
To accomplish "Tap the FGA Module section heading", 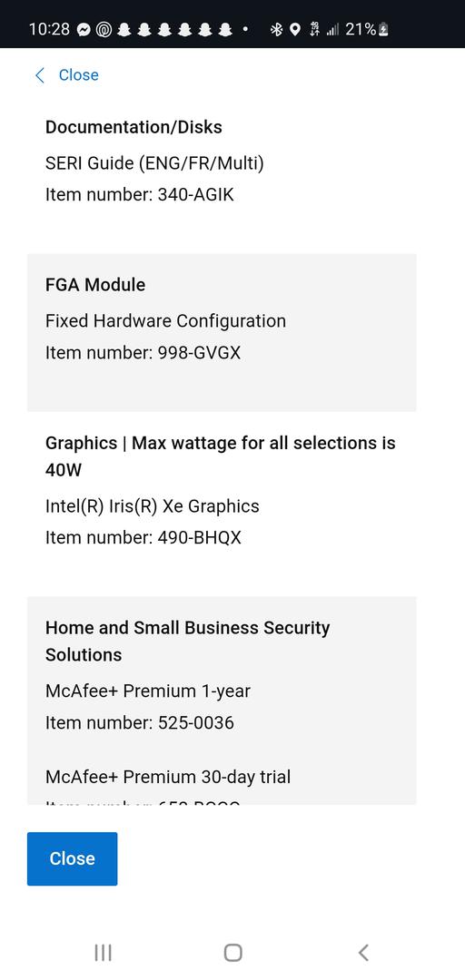I will click(95, 285).
